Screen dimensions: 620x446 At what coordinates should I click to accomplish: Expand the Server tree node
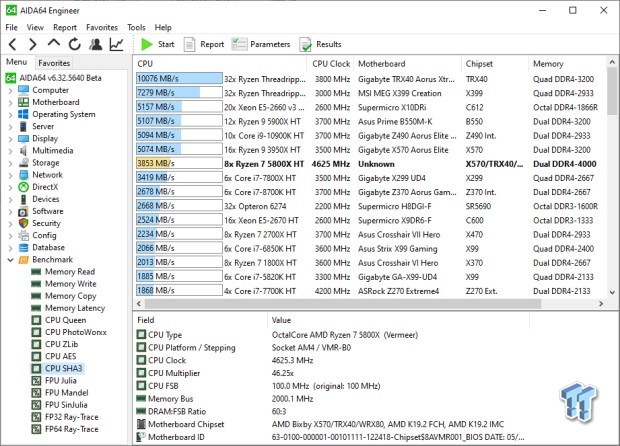click(x=10, y=127)
